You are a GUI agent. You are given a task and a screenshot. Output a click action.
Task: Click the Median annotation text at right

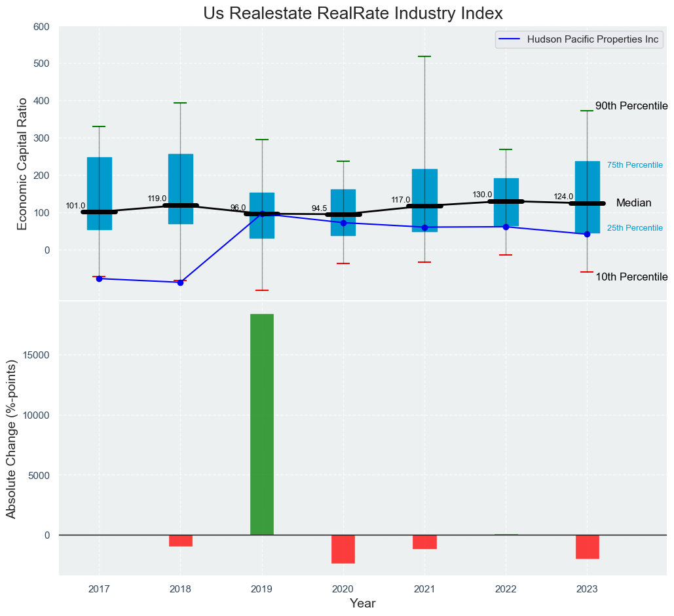[x=633, y=204]
